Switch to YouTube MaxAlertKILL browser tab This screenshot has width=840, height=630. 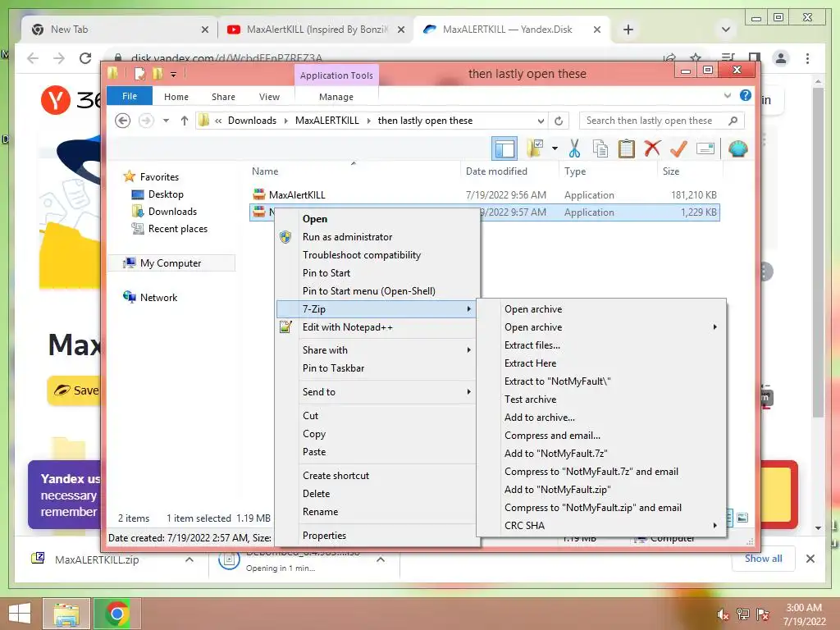(x=316, y=30)
